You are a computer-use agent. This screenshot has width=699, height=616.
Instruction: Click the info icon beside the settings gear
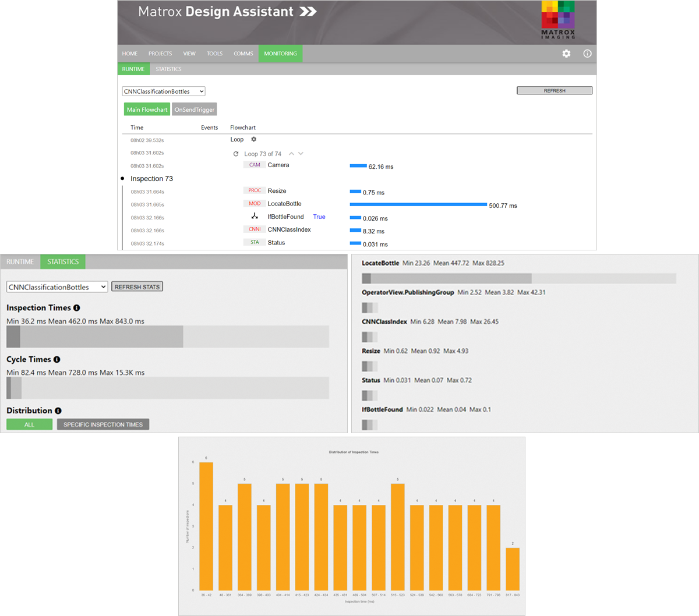click(587, 54)
